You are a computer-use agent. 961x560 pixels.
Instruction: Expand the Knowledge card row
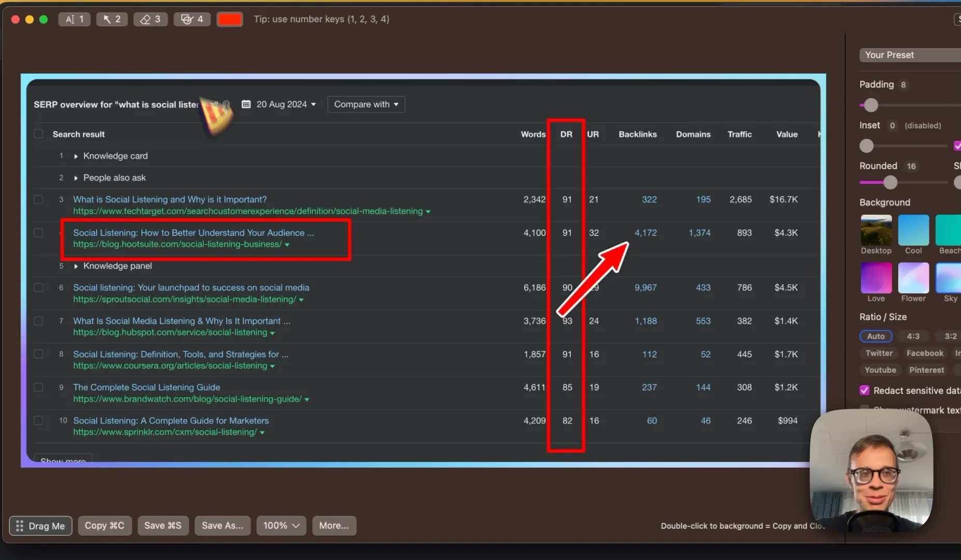pyautogui.click(x=76, y=156)
